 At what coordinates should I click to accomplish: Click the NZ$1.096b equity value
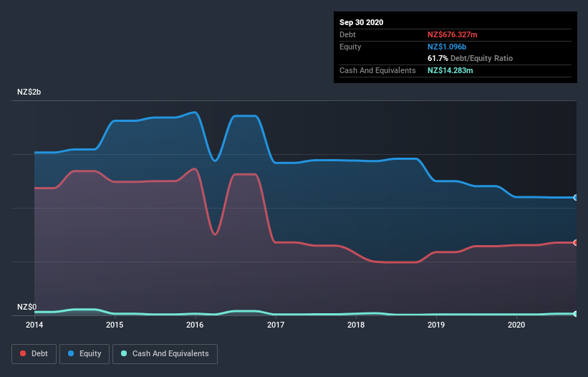pyautogui.click(x=447, y=47)
